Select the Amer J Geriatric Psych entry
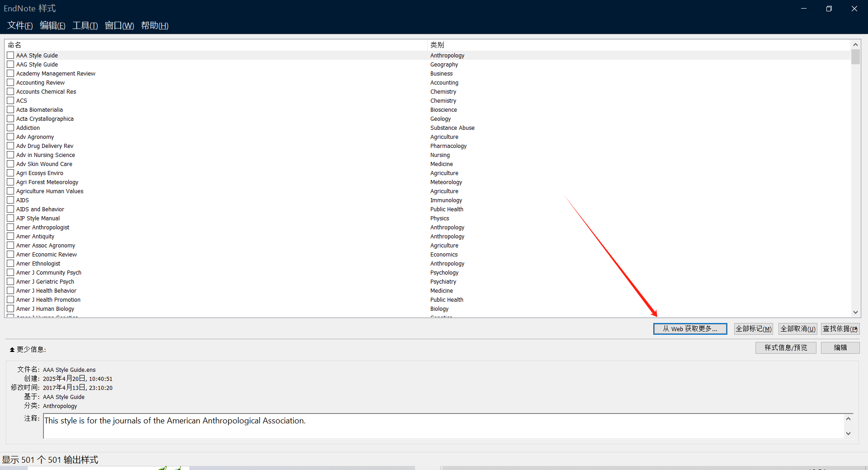This screenshot has width=868, height=470. (x=45, y=281)
